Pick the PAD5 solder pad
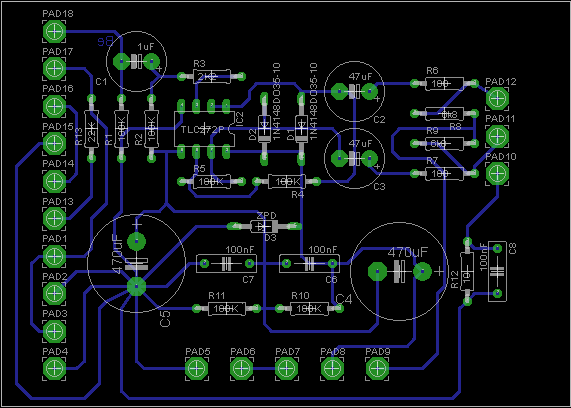This screenshot has width=571, height=408. click(197, 369)
